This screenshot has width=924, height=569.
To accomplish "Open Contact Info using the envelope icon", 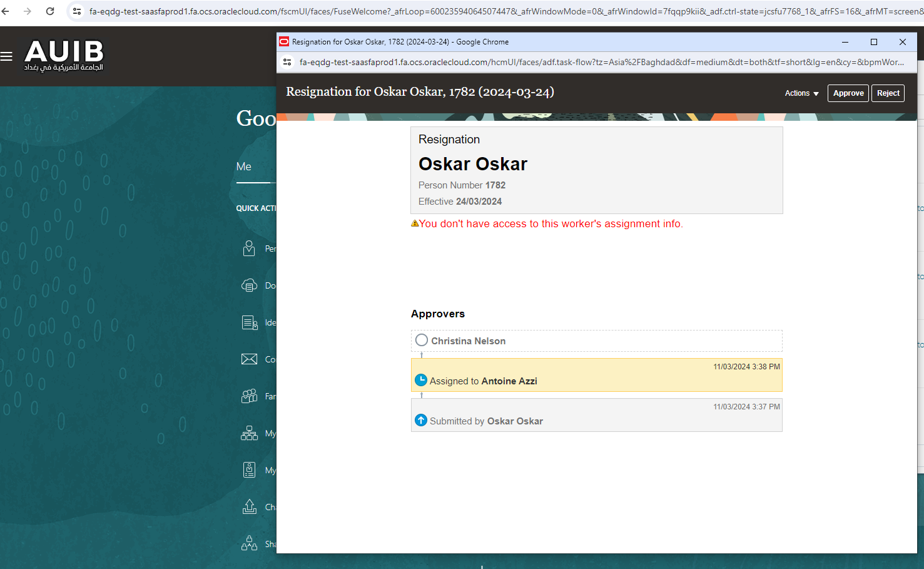I will (249, 359).
